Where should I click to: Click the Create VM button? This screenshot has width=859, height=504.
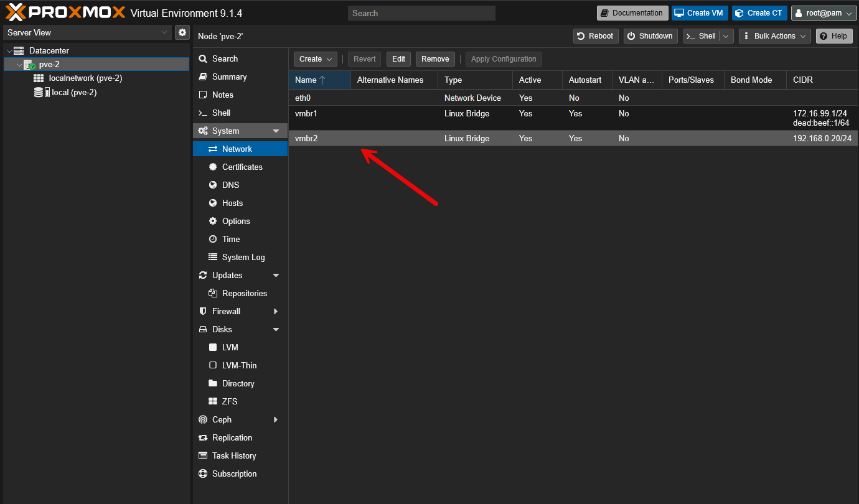pyautogui.click(x=699, y=13)
